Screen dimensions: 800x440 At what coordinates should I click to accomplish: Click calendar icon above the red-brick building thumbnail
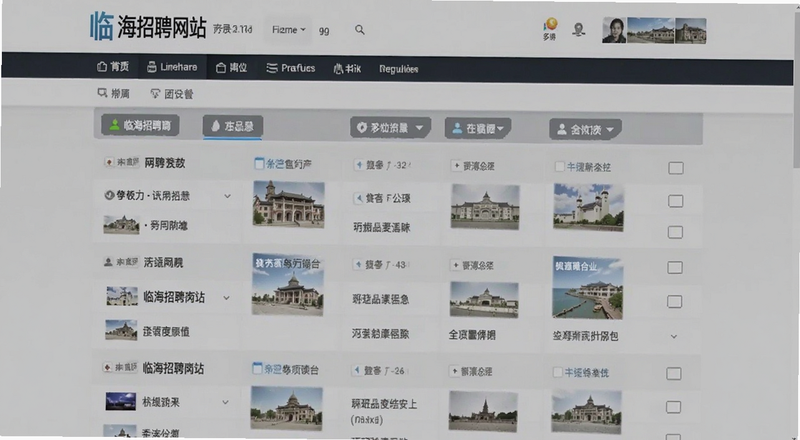[259, 163]
